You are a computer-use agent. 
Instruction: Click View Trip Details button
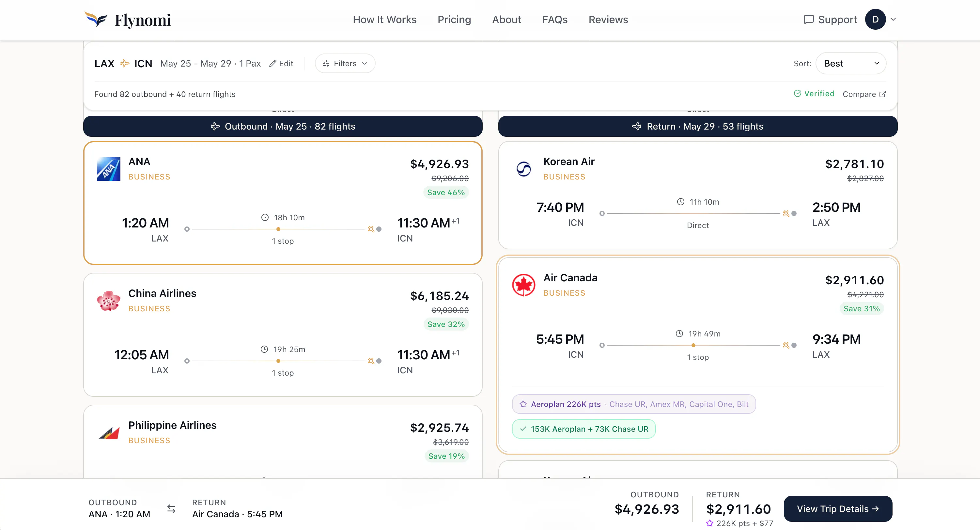tap(838, 509)
